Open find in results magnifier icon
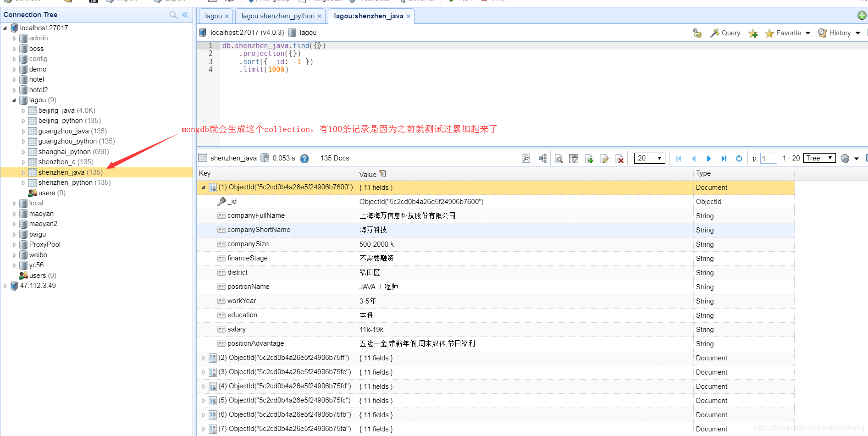Viewport: 868px width, 436px height. [559, 159]
